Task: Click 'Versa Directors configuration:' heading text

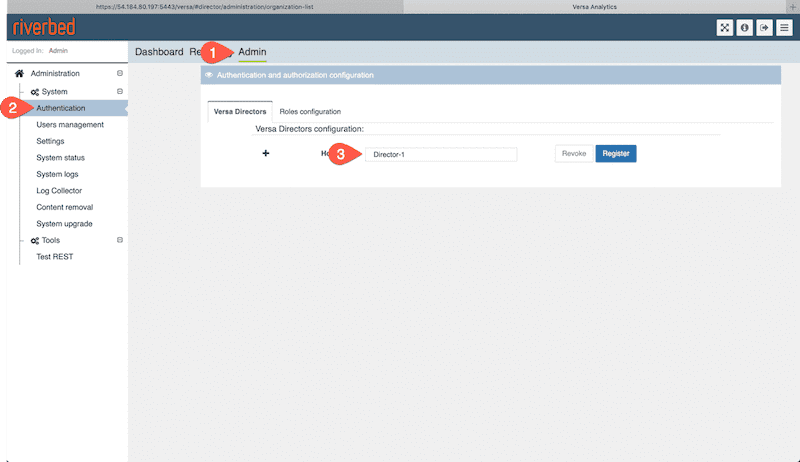Action: 310,129
